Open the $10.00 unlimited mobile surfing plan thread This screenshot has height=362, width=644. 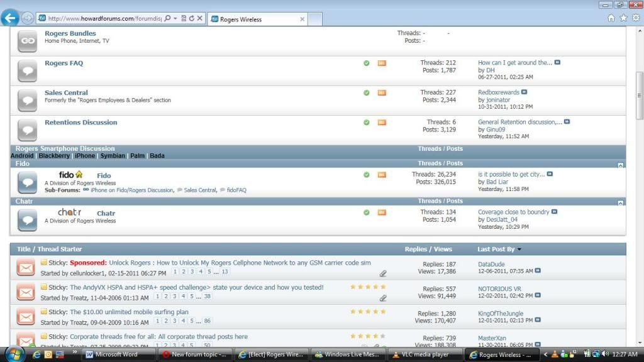[x=129, y=312]
